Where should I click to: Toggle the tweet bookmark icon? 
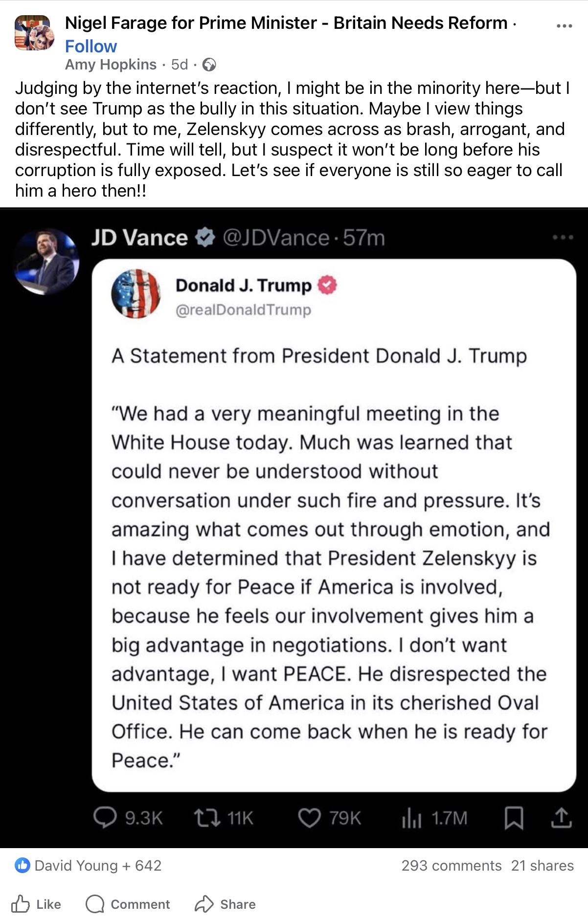coord(514,818)
